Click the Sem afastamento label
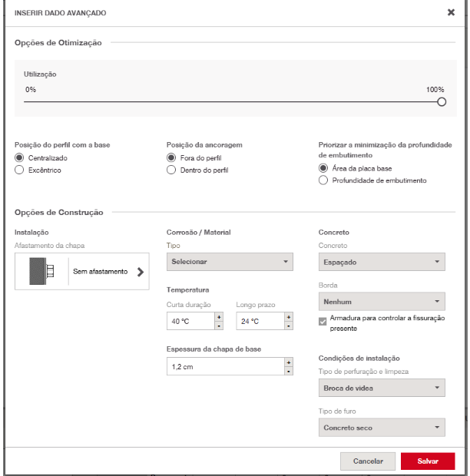Viewport: 470px width, 476px height. click(x=100, y=271)
